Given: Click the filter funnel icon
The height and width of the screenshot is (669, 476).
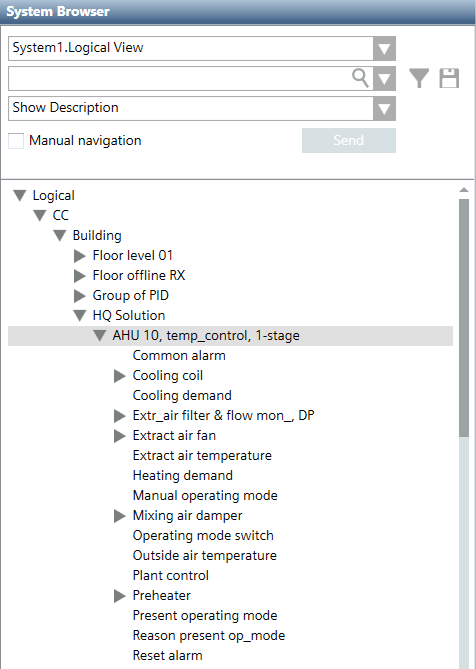Looking at the screenshot, I should pyautogui.click(x=419, y=79).
